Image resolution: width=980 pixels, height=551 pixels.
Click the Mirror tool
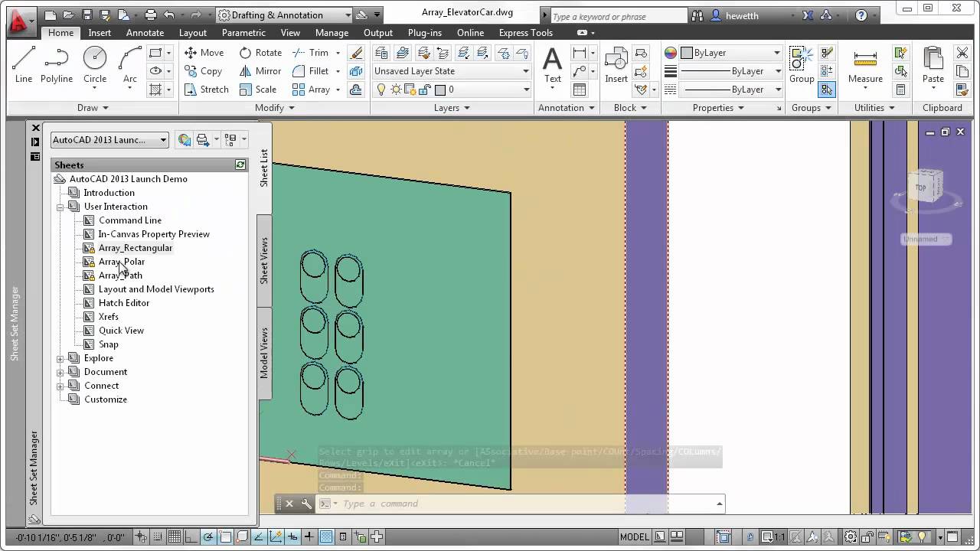260,71
